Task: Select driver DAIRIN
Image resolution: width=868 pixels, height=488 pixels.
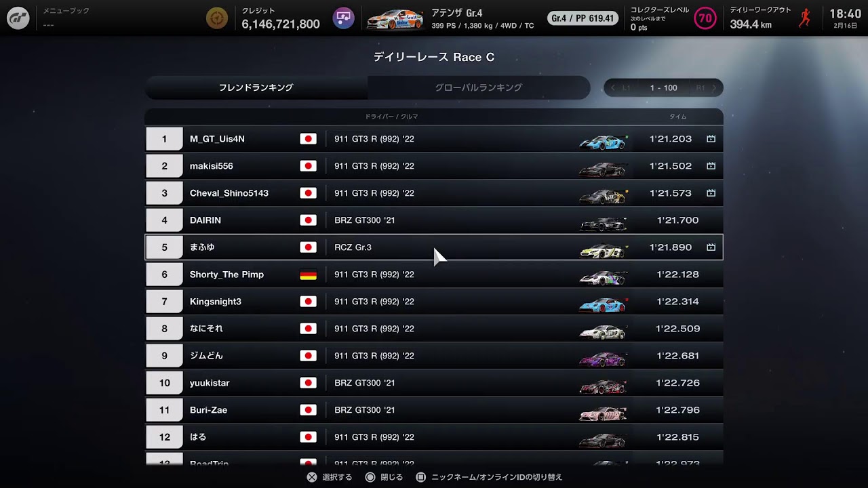Action: 205,220
